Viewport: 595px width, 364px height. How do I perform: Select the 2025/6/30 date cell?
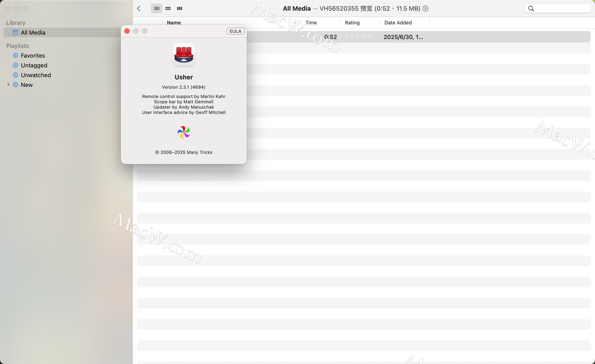click(x=403, y=37)
